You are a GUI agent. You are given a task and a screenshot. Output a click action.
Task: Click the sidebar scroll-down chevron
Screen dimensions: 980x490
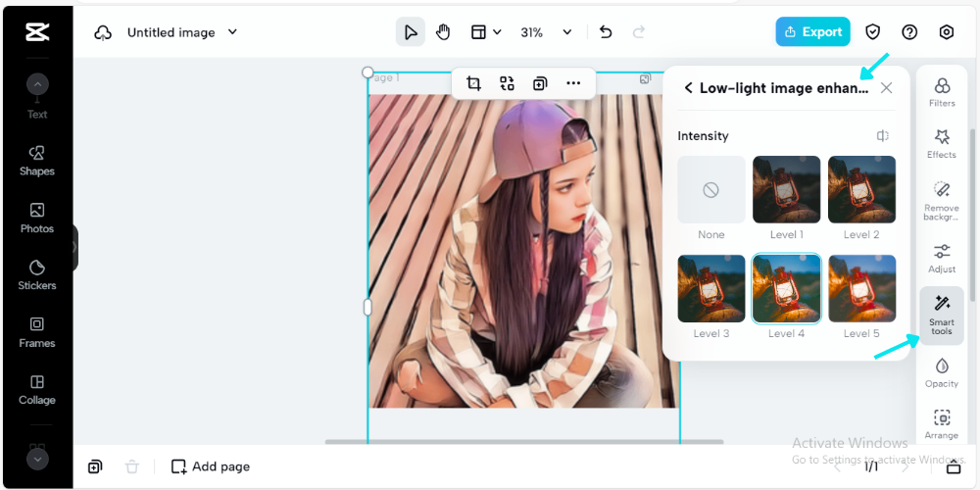37,460
